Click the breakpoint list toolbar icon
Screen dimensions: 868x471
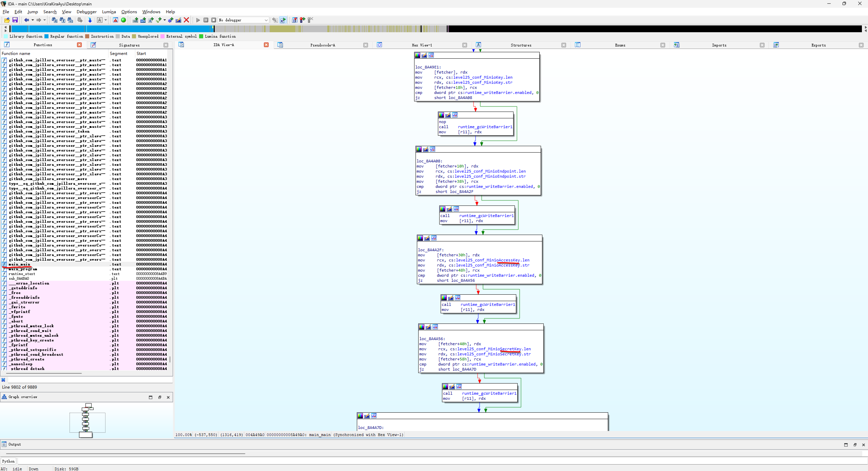(x=295, y=20)
